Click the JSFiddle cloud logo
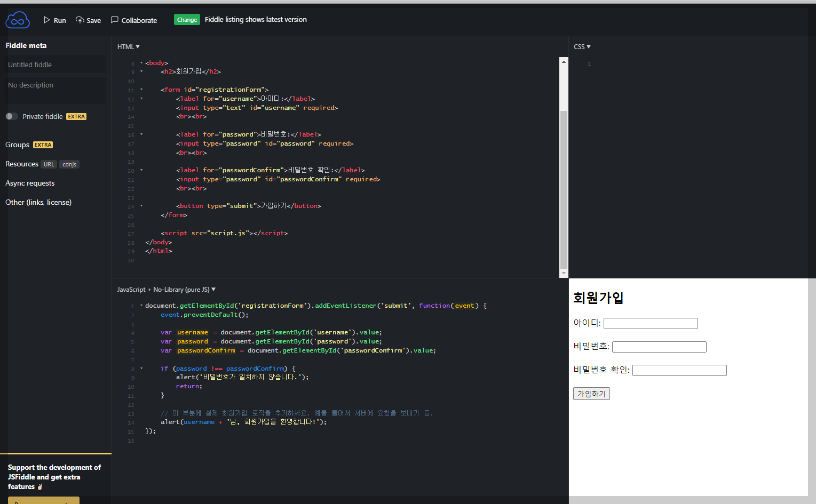 (x=18, y=20)
